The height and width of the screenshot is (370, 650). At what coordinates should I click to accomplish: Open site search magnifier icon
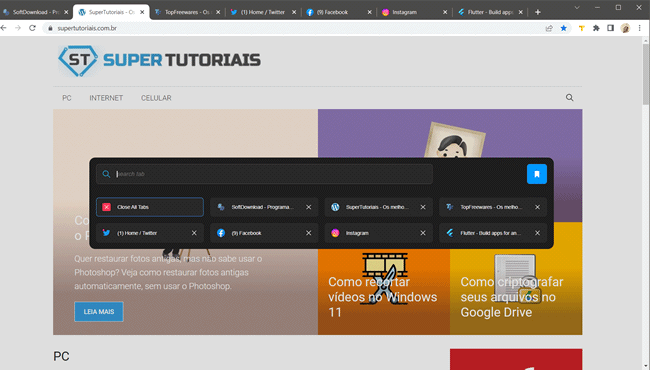point(570,98)
